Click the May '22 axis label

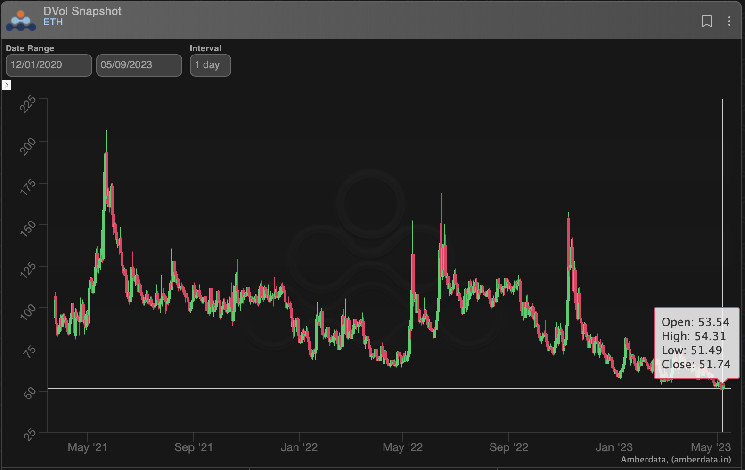coord(402,447)
